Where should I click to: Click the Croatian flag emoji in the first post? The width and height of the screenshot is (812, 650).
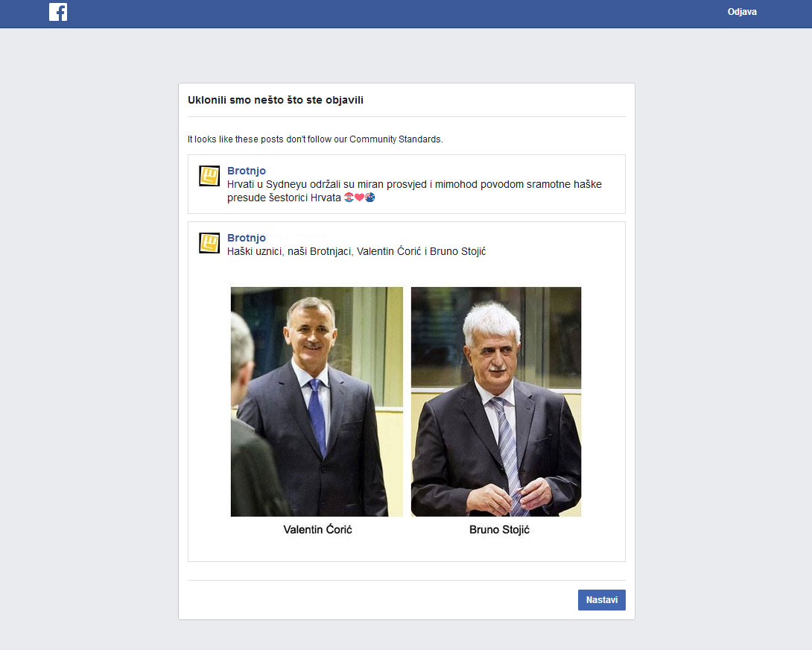[349, 198]
